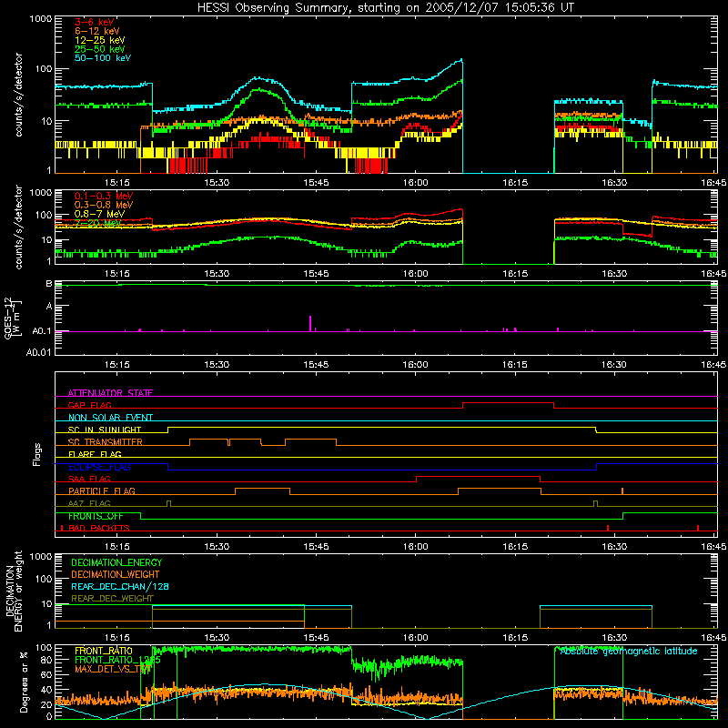The height and width of the screenshot is (728, 728).
Task: Select the 16:00 tick label under the keV panel
Action: pos(415,183)
